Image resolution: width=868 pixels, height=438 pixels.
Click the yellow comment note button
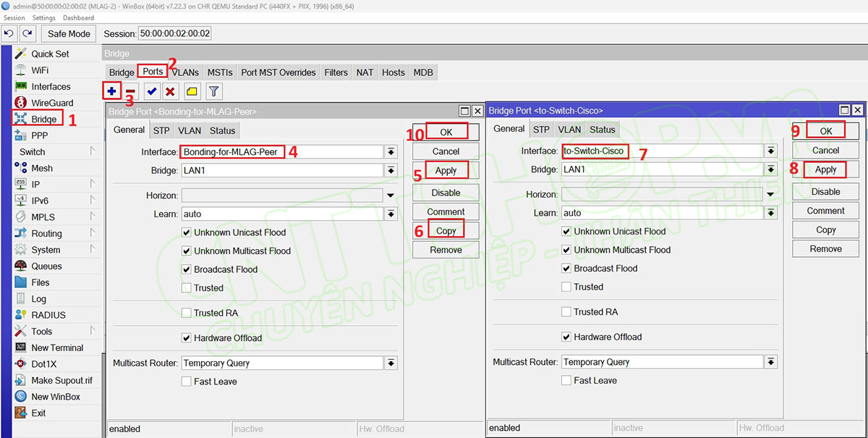pos(191,91)
